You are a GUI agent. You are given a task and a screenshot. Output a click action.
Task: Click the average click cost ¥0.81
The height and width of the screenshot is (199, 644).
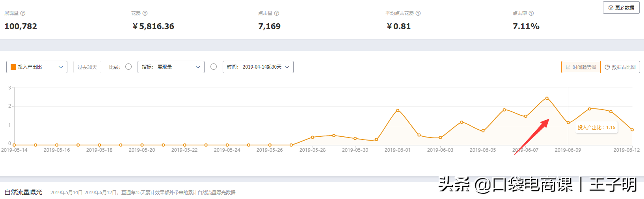398,26
